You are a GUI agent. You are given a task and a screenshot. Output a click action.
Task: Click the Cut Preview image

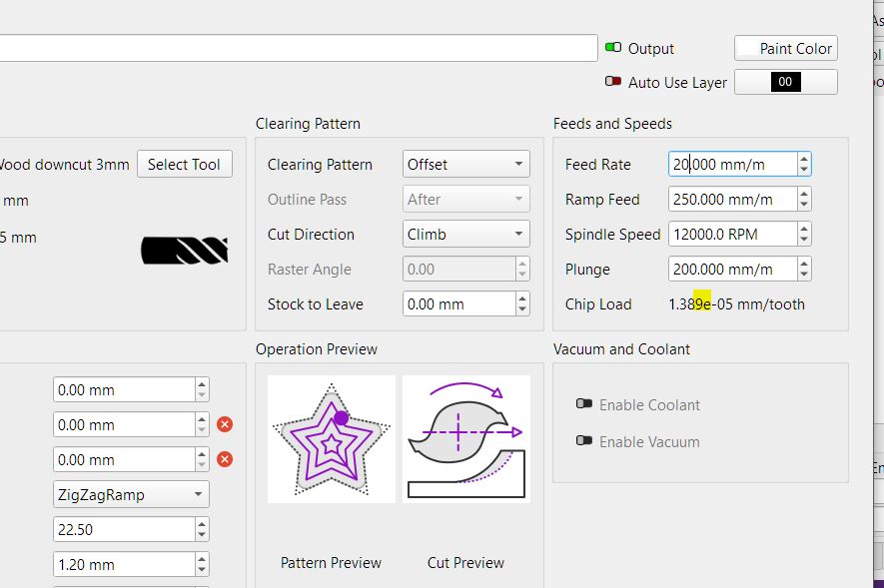pyautogui.click(x=465, y=438)
